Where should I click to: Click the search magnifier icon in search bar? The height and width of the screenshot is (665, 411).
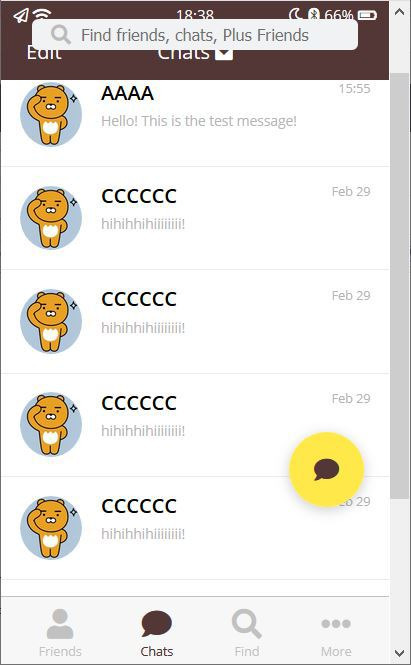61,35
